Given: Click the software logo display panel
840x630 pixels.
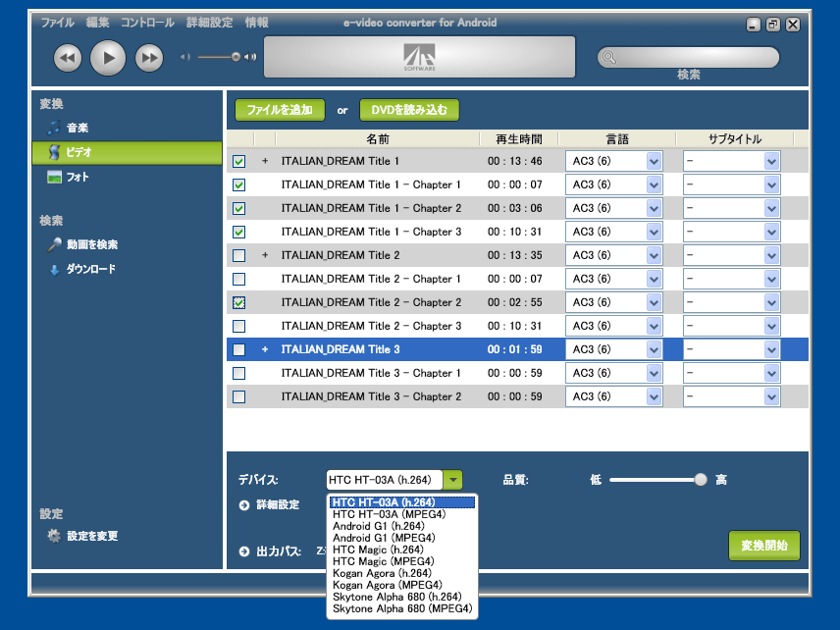Looking at the screenshot, I should (x=419, y=57).
